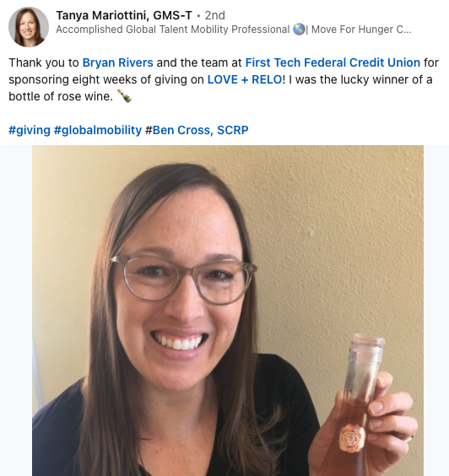
Task: Open the Ben Cross, SCRP mention
Action: (x=197, y=130)
